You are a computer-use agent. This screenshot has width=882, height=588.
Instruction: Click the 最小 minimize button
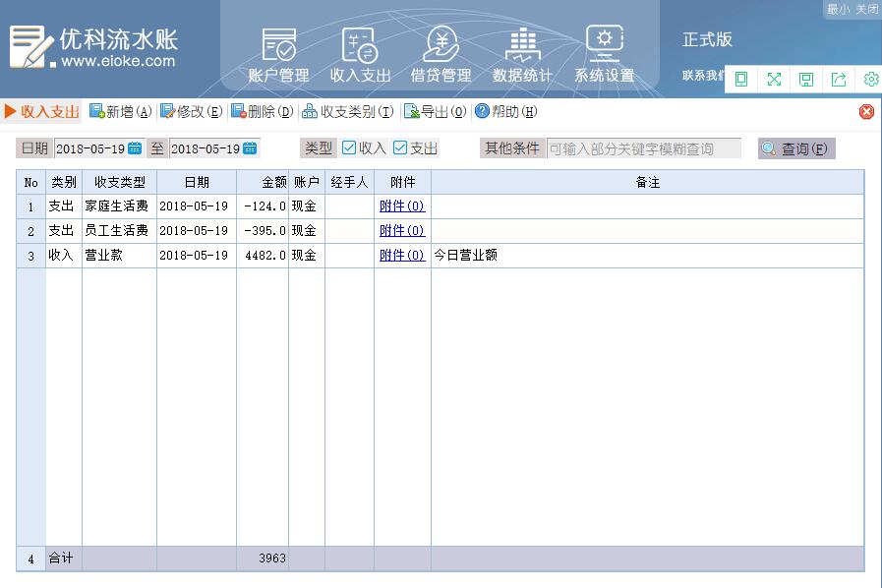pyautogui.click(x=838, y=9)
